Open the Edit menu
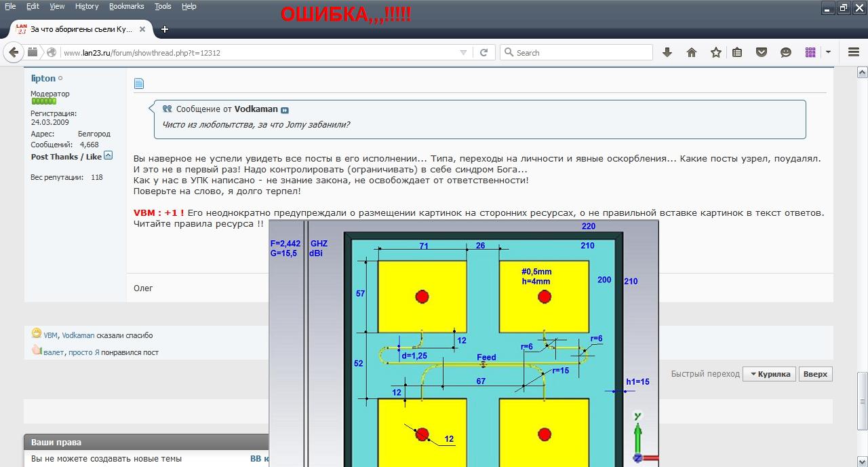This screenshot has height=467, width=868. point(33,6)
